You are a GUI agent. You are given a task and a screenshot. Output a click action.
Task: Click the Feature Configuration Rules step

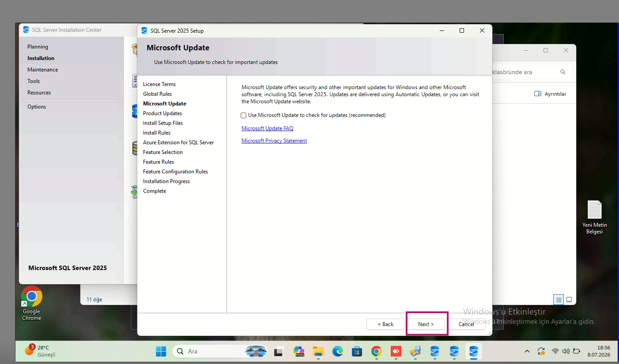(x=175, y=172)
